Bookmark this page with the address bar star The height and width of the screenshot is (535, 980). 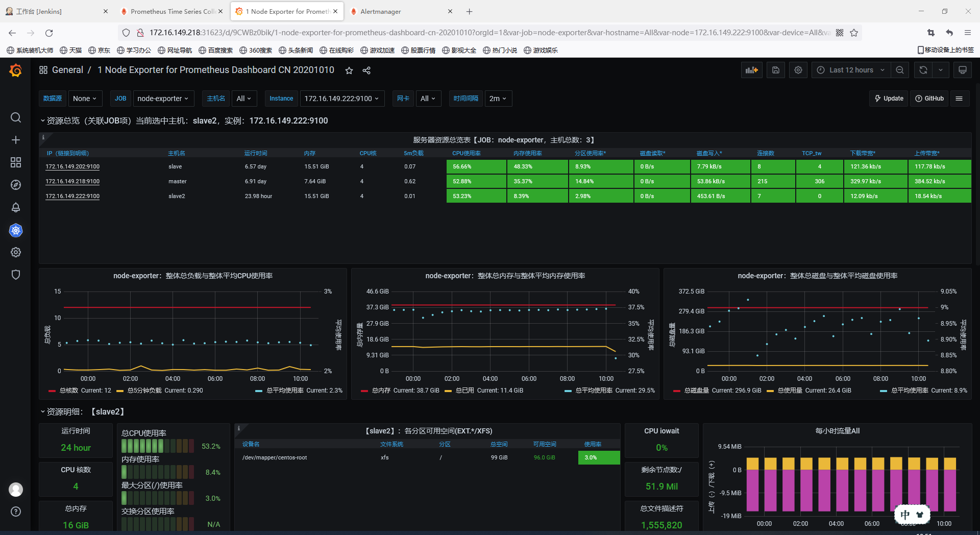pyautogui.click(x=854, y=33)
